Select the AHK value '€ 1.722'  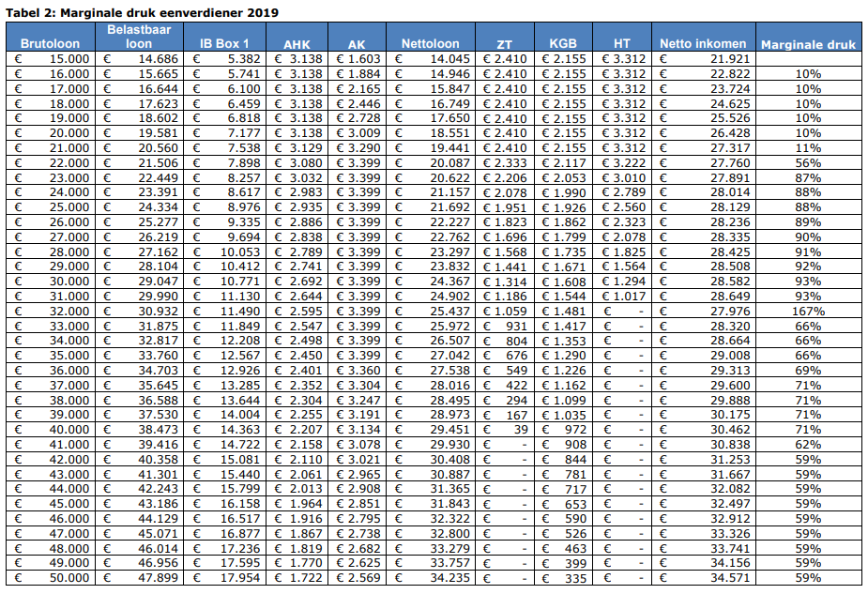[297, 578]
